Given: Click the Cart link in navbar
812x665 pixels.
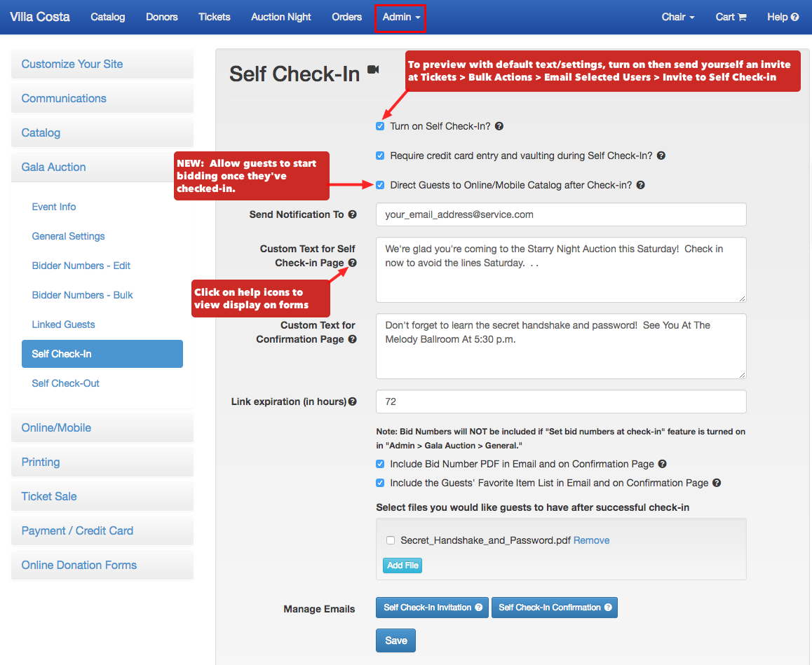Looking at the screenshot, I should [731, 17].
